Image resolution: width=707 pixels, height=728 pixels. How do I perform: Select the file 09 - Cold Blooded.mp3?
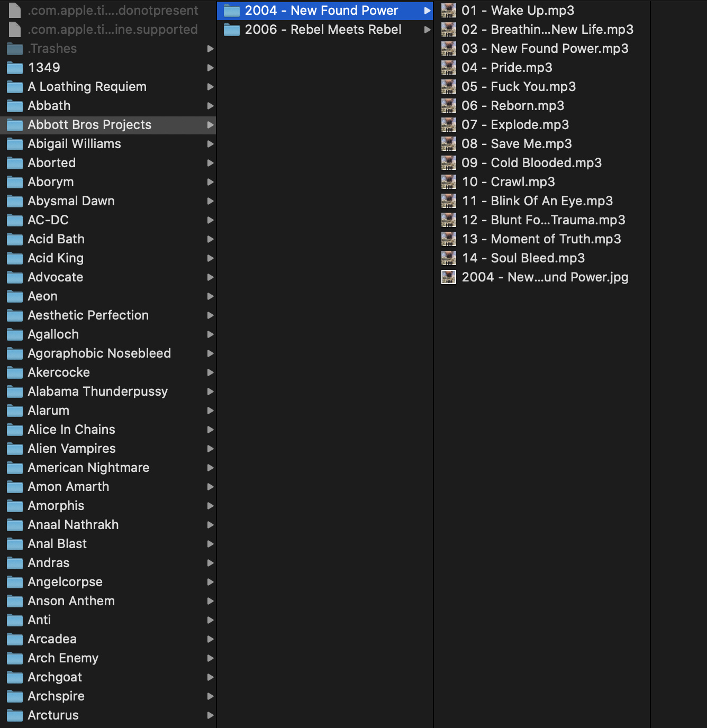[542, 163]
